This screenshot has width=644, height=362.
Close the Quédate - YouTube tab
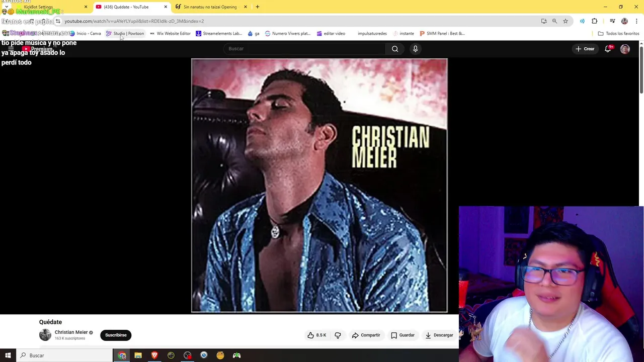point(166,7)
